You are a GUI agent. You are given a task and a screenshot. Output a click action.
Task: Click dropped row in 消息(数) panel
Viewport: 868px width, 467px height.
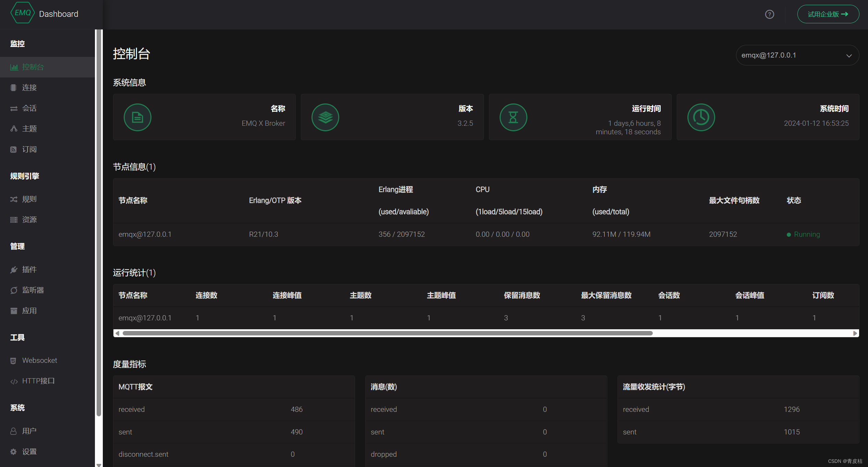pos(486,454)
